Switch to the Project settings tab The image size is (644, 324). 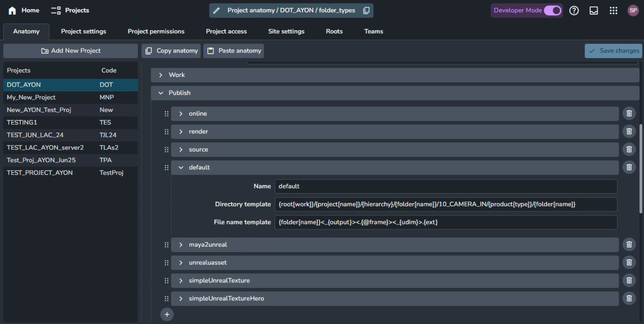(83, 31)
